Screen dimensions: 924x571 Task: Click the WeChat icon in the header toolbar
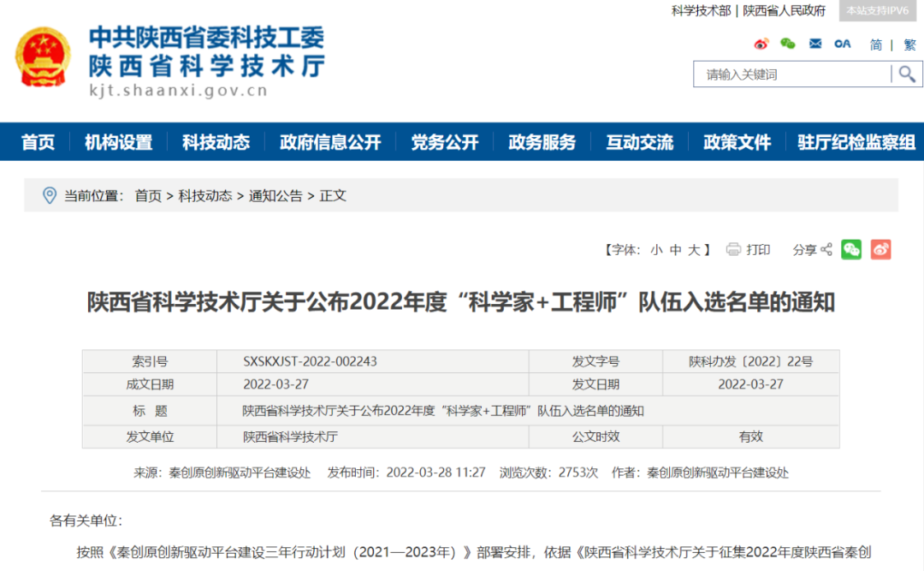point(788,44)
